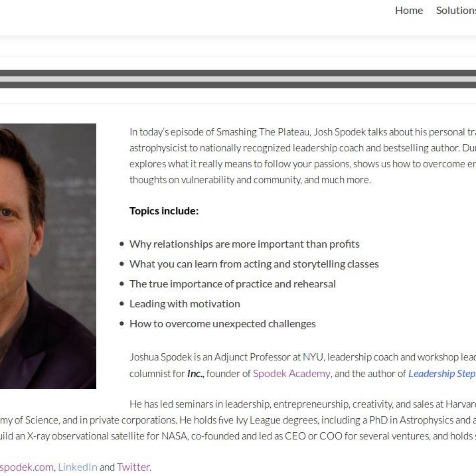The height and width of the screenshot is (476, 476).
Task: Click 'astrophysicist to nationally recognized leadership coach' line
Action: point(303,148)
